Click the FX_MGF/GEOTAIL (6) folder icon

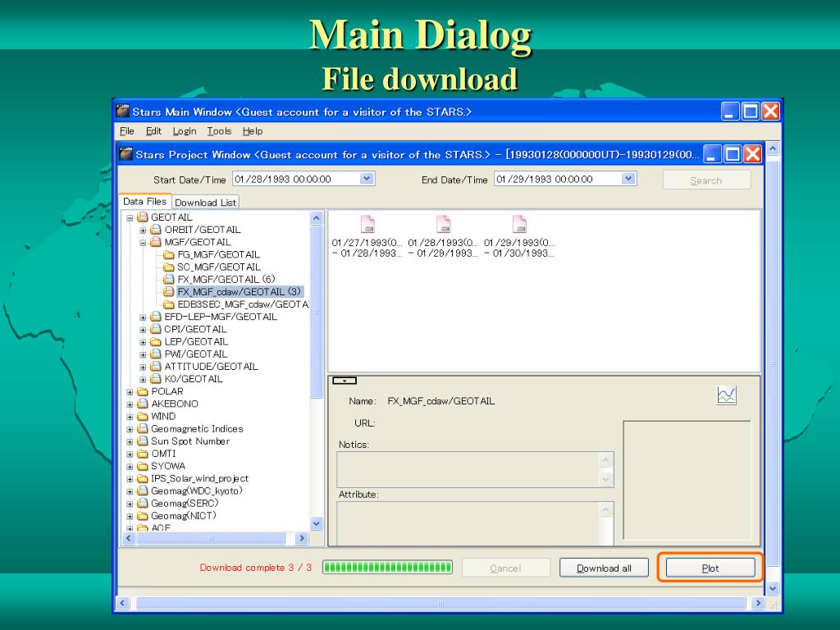(169, 279)
